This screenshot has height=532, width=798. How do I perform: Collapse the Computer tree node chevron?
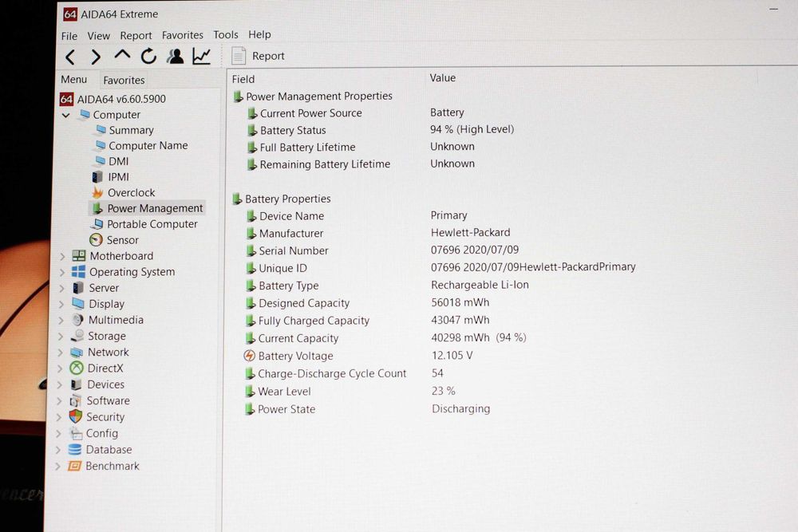[65, 115]
